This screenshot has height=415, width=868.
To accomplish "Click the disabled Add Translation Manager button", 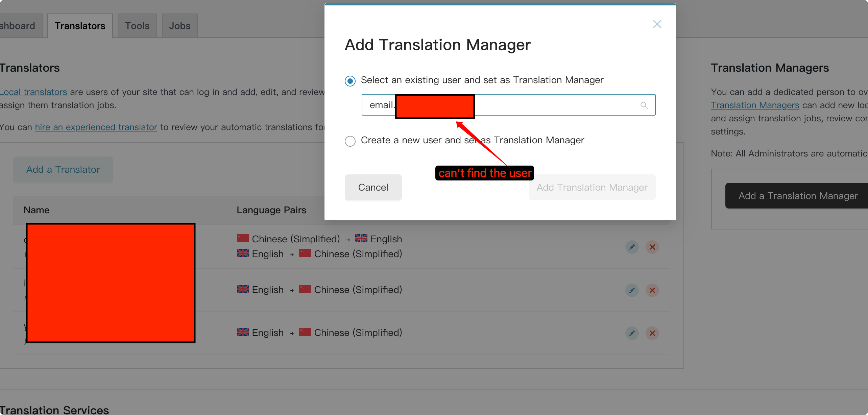I will (592, 188).
